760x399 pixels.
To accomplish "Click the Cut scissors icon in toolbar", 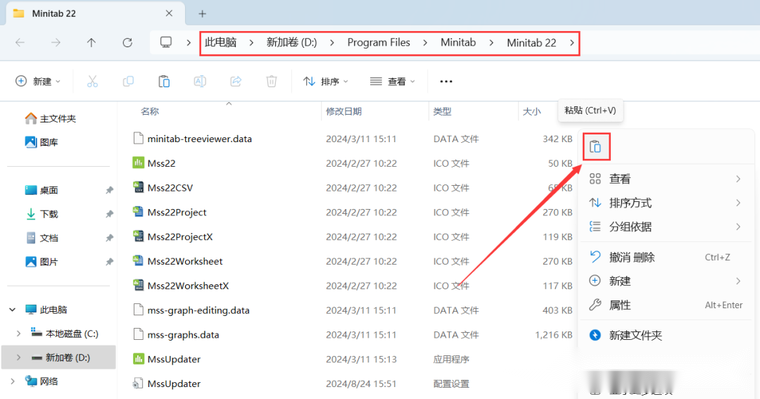I will coord(92,81).
